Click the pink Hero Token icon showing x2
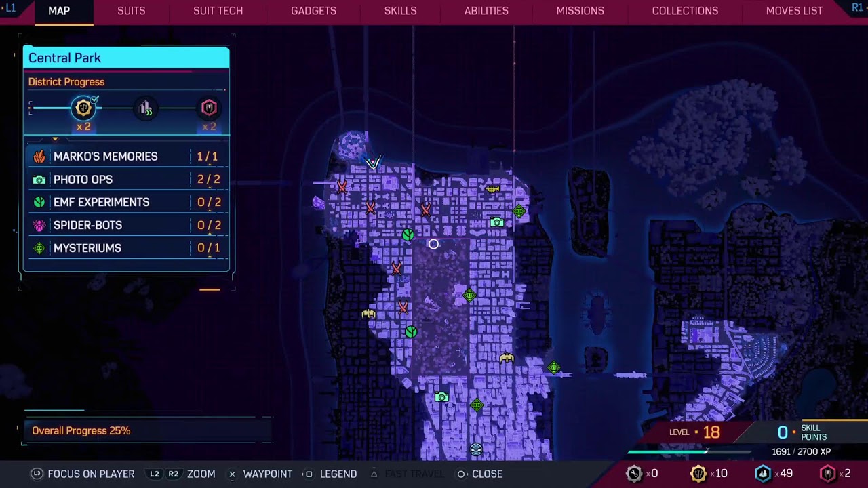The image size is (868, 488). point(827,474)
